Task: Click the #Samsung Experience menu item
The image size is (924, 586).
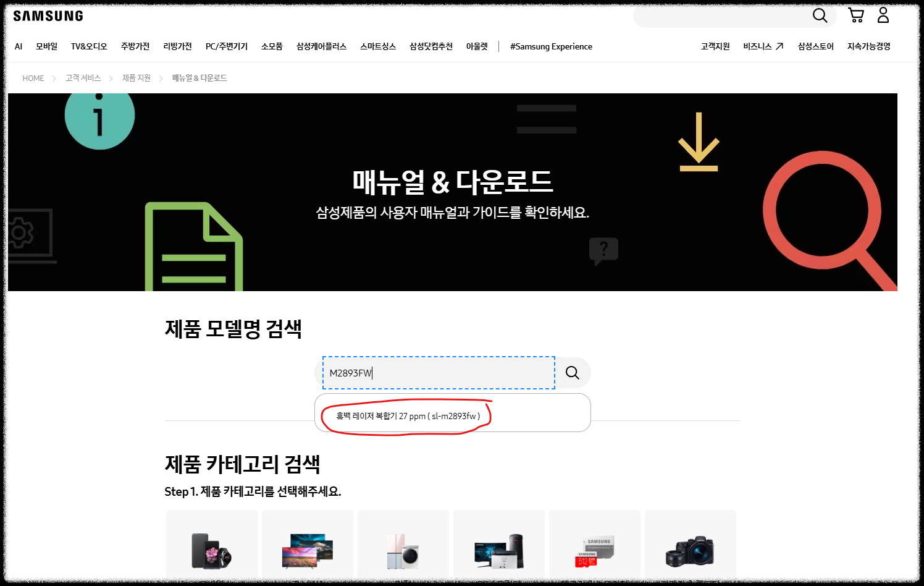Action: pyautogui.click(x=550, y=46)
